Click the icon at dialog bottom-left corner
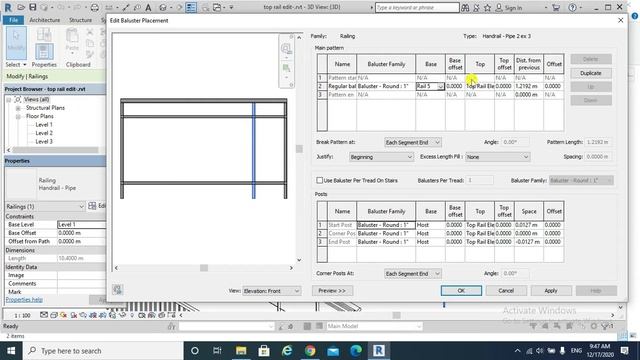 pos(118,289)
